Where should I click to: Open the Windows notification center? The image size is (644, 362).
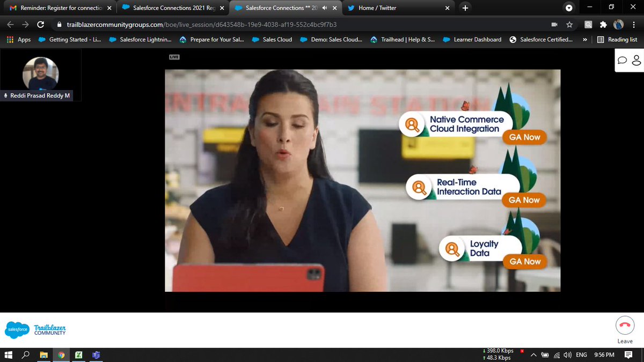pyautogui.click(x=628, y=354)
